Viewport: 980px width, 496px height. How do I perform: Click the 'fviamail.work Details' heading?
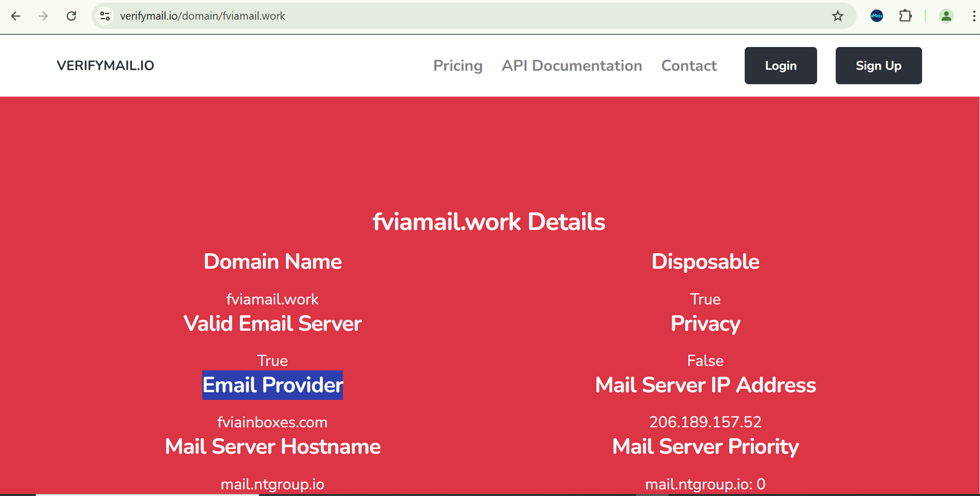coord(489,222)
